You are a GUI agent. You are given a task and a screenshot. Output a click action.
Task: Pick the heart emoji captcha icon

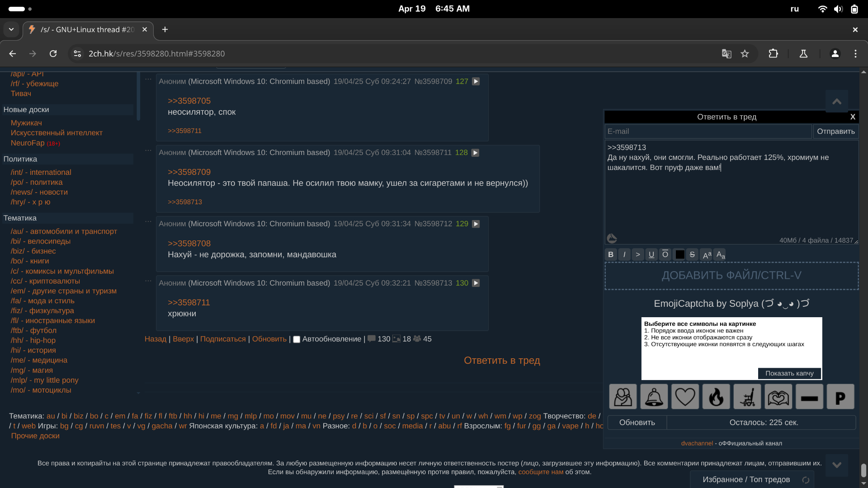[x=685, y=397]
